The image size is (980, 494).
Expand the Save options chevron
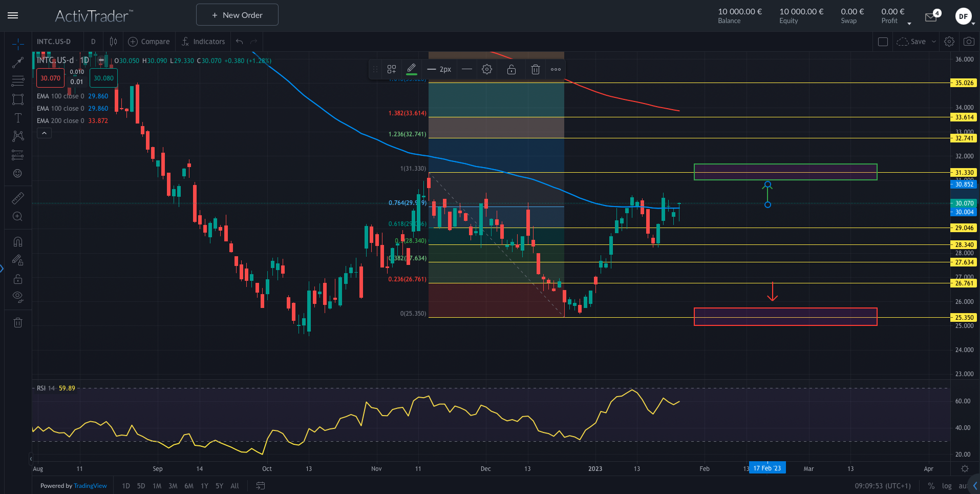point(933,42)
